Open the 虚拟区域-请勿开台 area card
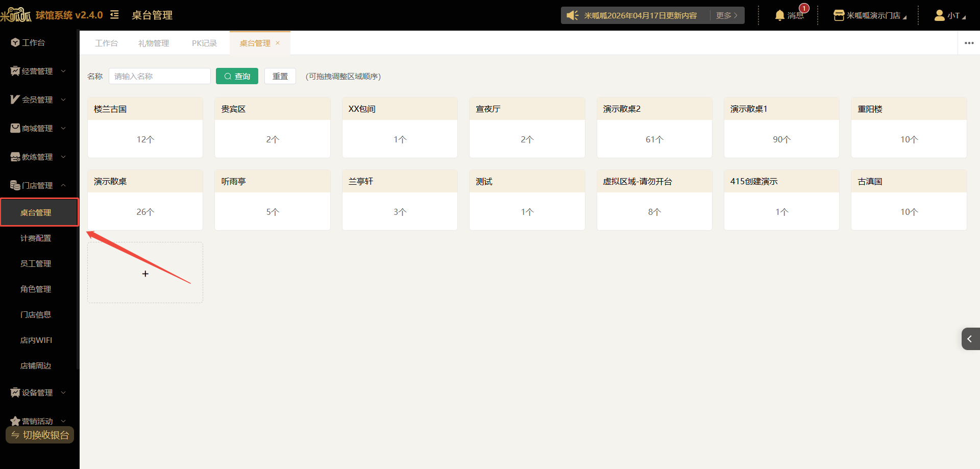This screenshot has width=980, height=469. (654, 200)
